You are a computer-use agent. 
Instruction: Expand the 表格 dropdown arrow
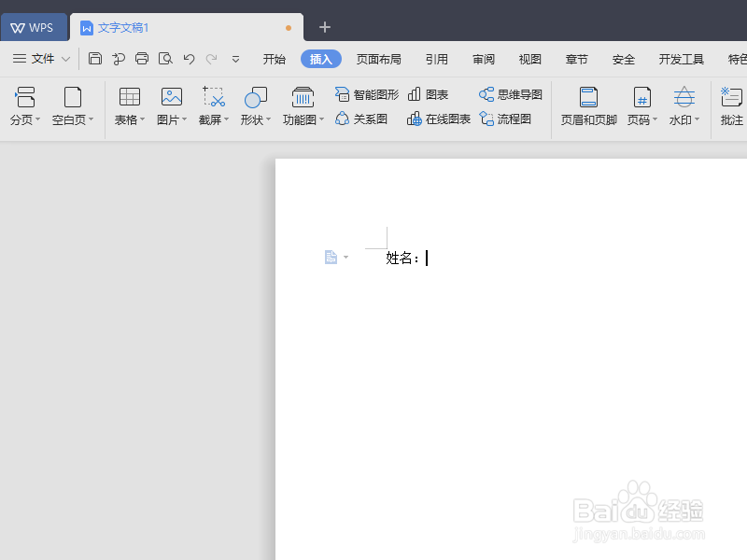tap(143, 119)
